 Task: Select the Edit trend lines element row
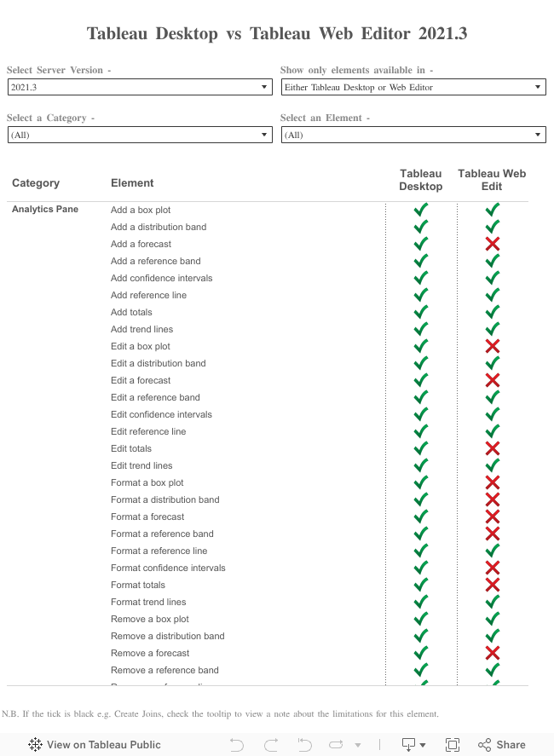pyautogui.click(x=141, y=465)
